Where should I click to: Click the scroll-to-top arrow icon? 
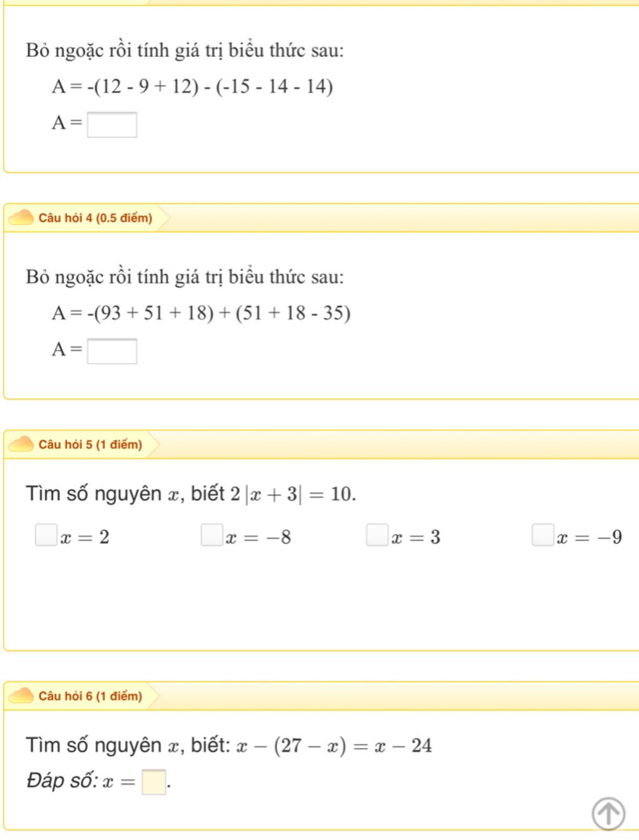[x=608, y=813]
